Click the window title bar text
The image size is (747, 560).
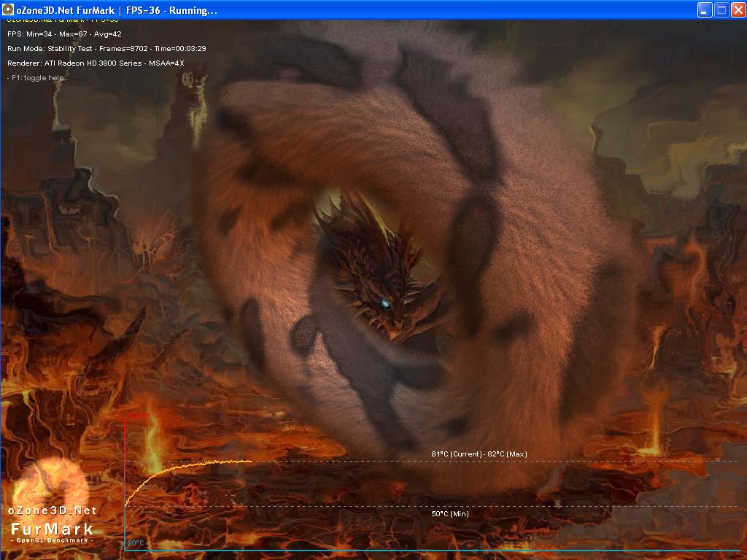point(117,10)
